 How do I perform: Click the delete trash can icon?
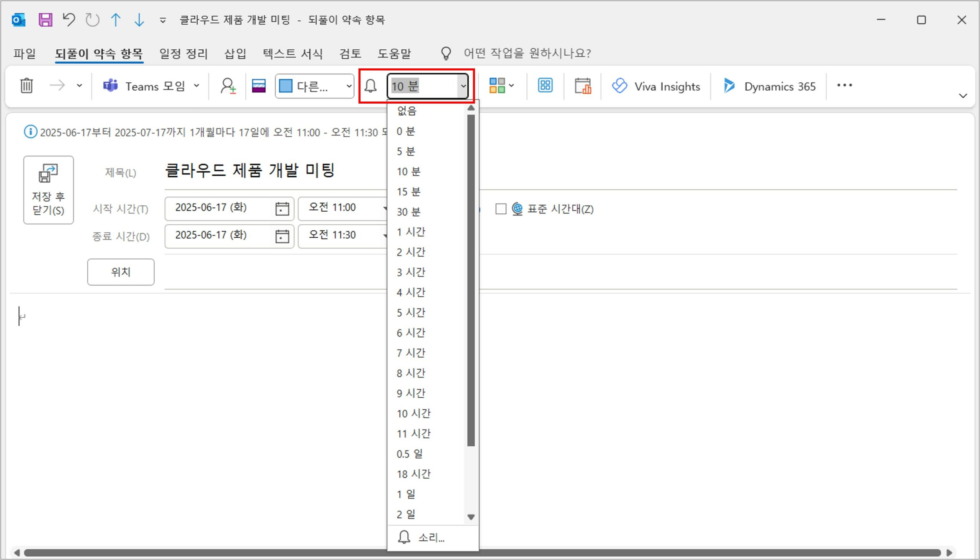point(26,86)
